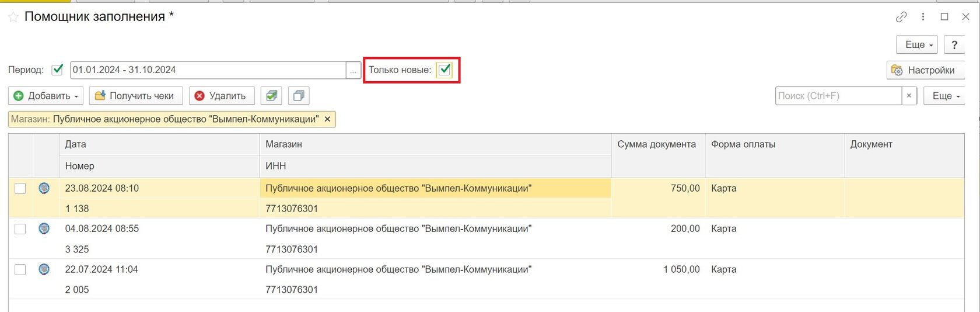980x312 pixels.
Task: Open period picker with ellipsis button
Action: [x=353, y=70]
